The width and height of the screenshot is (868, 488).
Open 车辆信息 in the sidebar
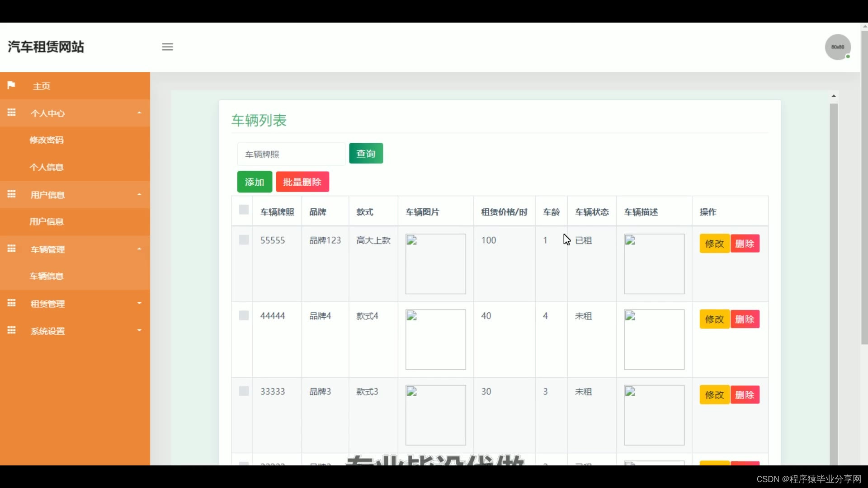click(x=47, y=276)
